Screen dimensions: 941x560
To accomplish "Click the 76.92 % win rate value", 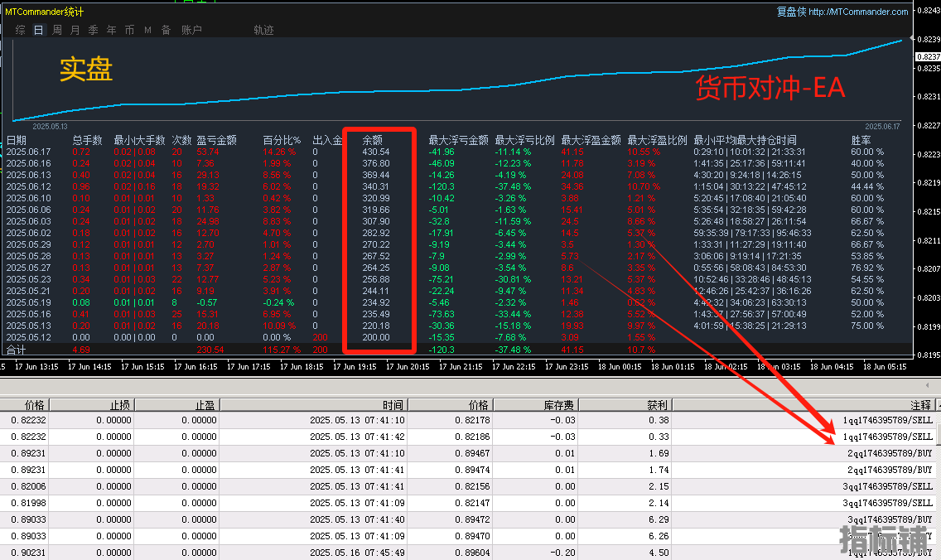I will click(x=867, y=268).
